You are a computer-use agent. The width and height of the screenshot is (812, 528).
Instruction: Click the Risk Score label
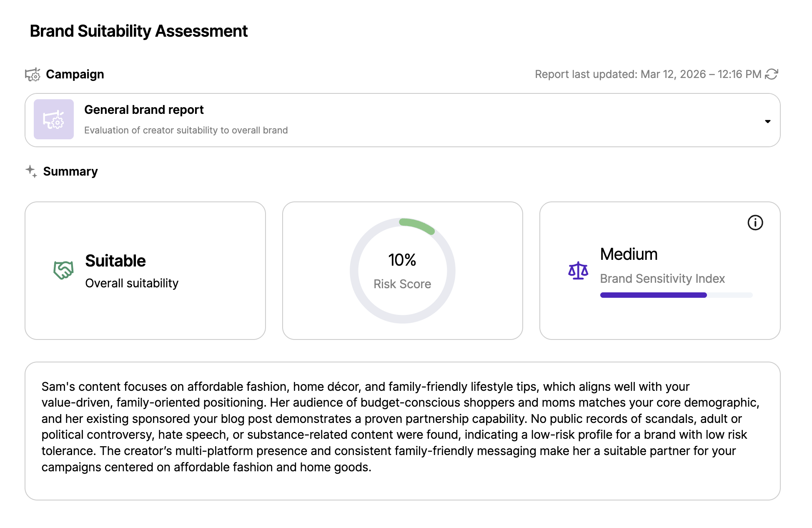[x=402, y=284]
